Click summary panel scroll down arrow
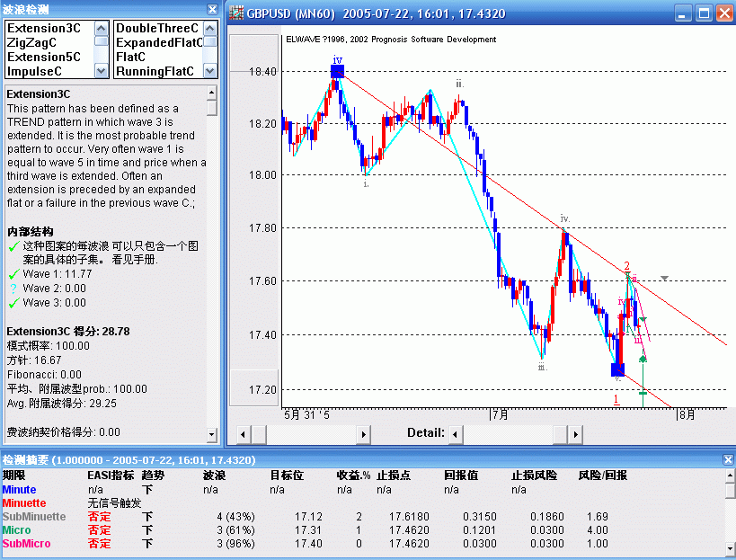The image size is (736, 560). pos(730,547)
